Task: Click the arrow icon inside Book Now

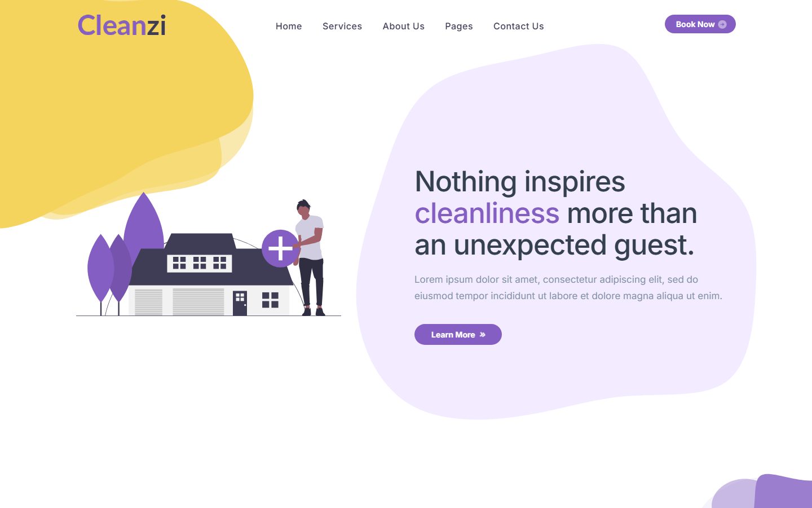Action: 722,24
